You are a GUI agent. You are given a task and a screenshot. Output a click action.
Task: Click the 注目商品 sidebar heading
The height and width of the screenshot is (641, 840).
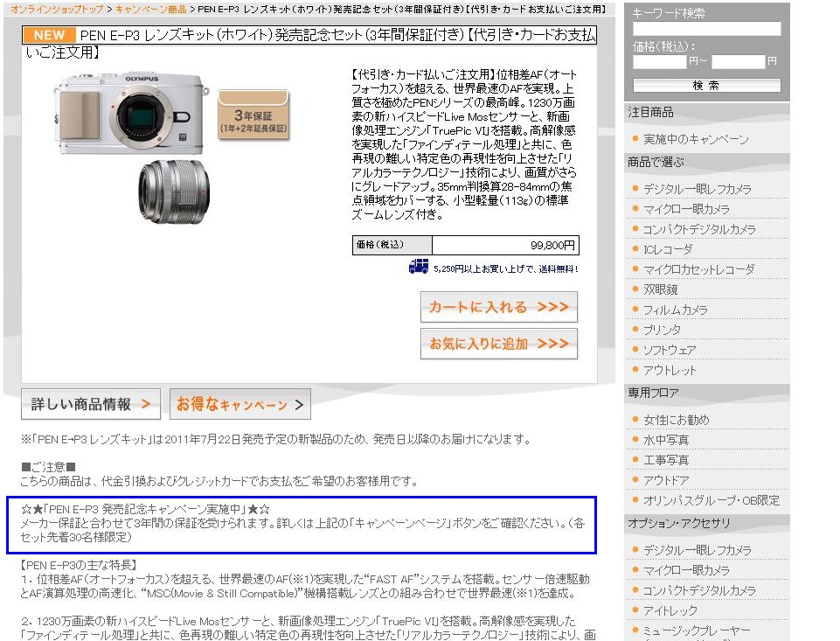(651, 112)
